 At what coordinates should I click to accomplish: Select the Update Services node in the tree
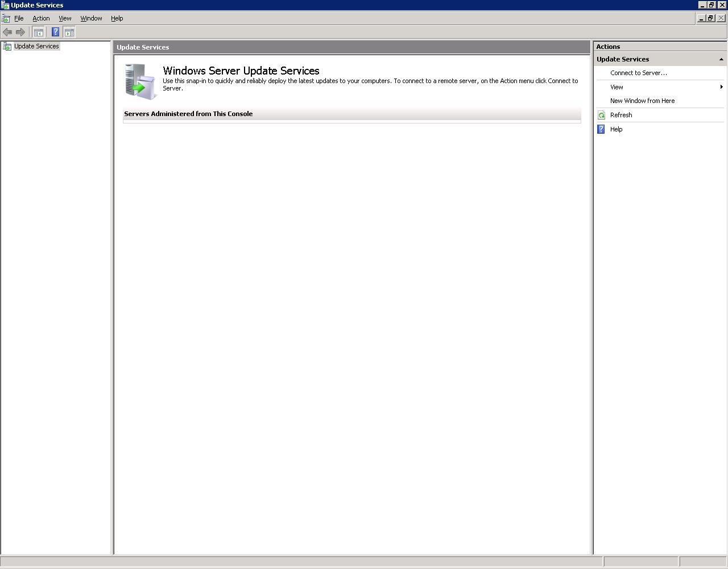coord(36,46)
